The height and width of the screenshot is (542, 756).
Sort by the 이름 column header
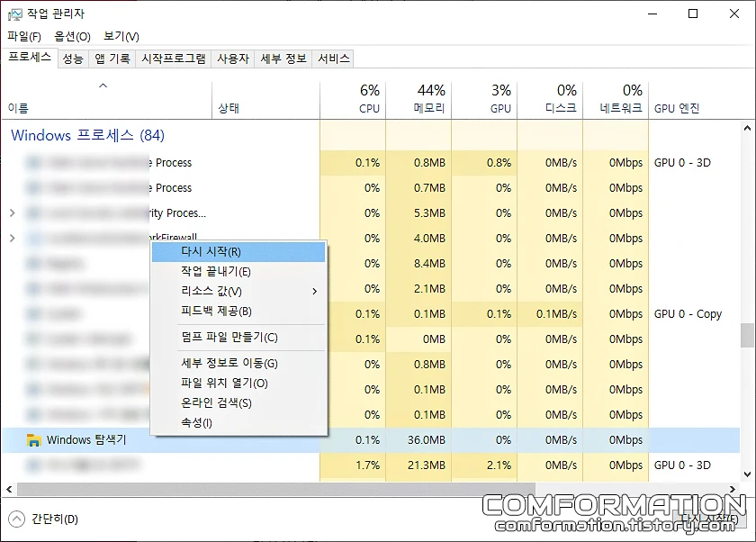click(106, 100)
